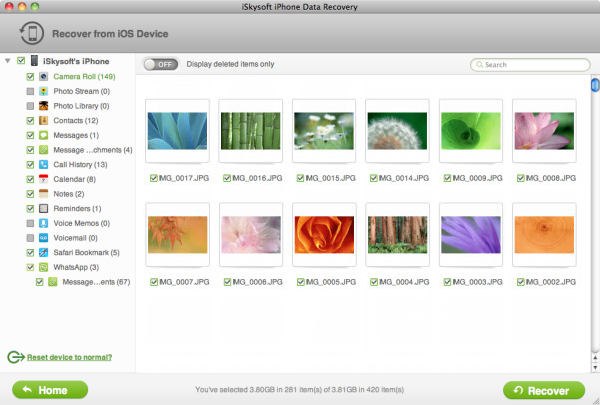Click the Message Attachments (4) icon
The height and width of the screenshot is (405, 600).
pyautogui.click(x=44, y=150)
